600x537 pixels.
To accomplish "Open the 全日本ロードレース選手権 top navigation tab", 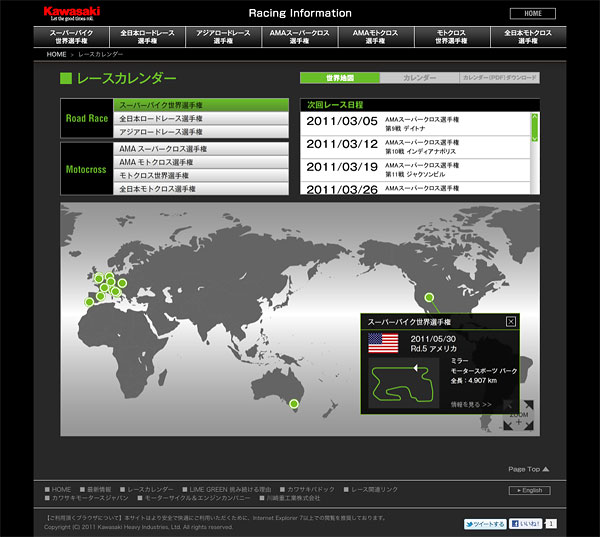I will (147, 37).
